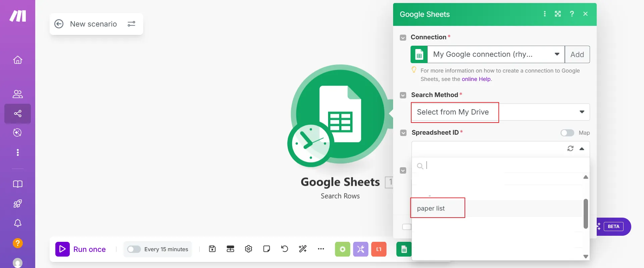
Task: Click the dropdown list scroll-up arrow
Action: [586, 177]
